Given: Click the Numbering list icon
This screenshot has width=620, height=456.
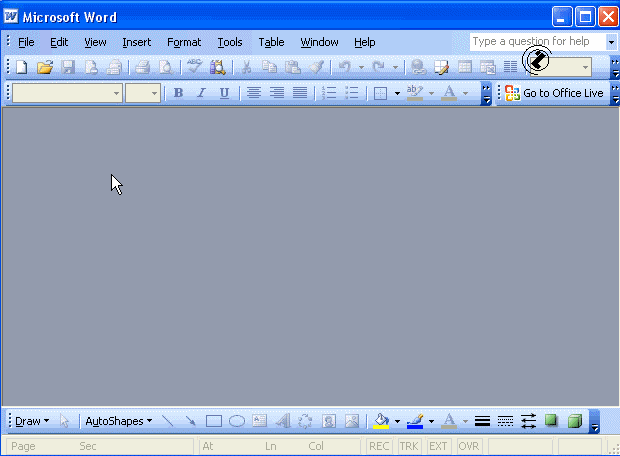Looking at the screenshot, I should pyautogui.click(x=329, y=93).
